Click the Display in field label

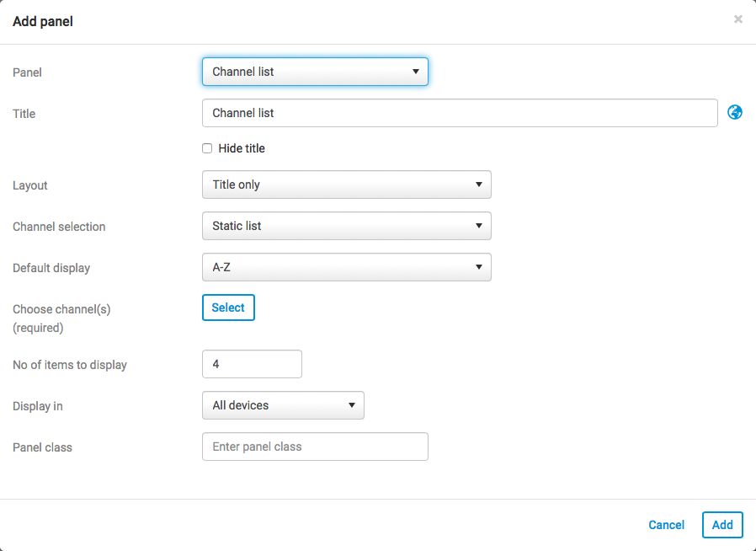pyautogui.click(x=38, y=406)
